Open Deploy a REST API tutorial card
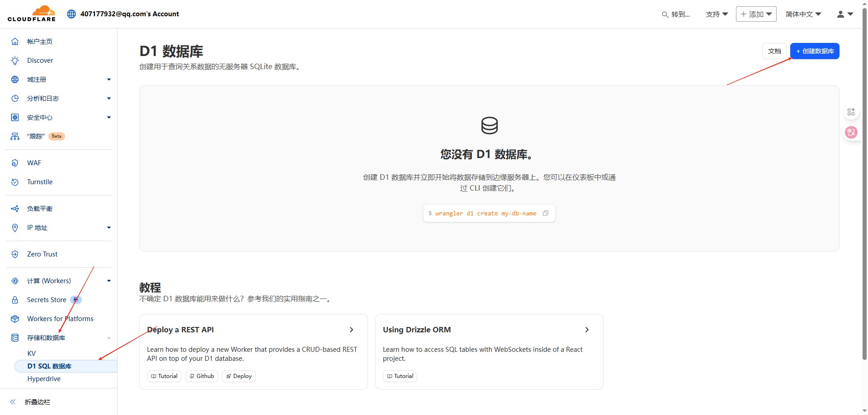 pyautogui.click(x=253, y=330)
